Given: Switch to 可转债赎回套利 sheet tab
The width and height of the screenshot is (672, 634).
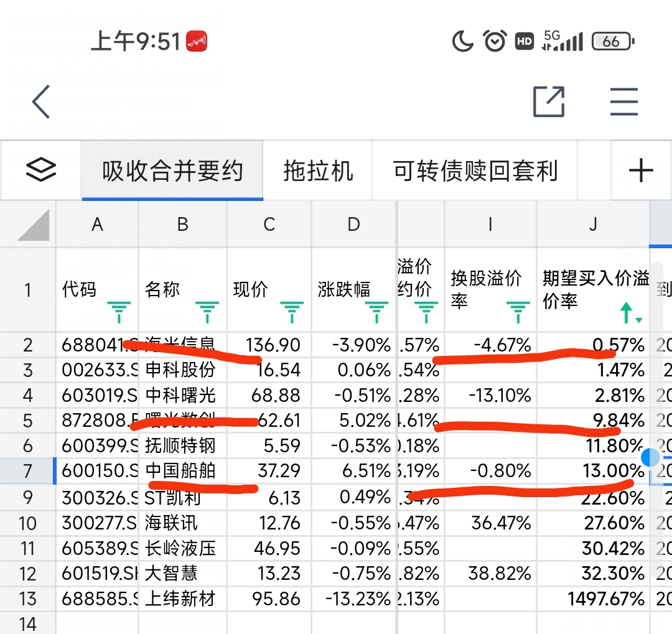Looking at the screenshot, I should click(x=475, y=170).
